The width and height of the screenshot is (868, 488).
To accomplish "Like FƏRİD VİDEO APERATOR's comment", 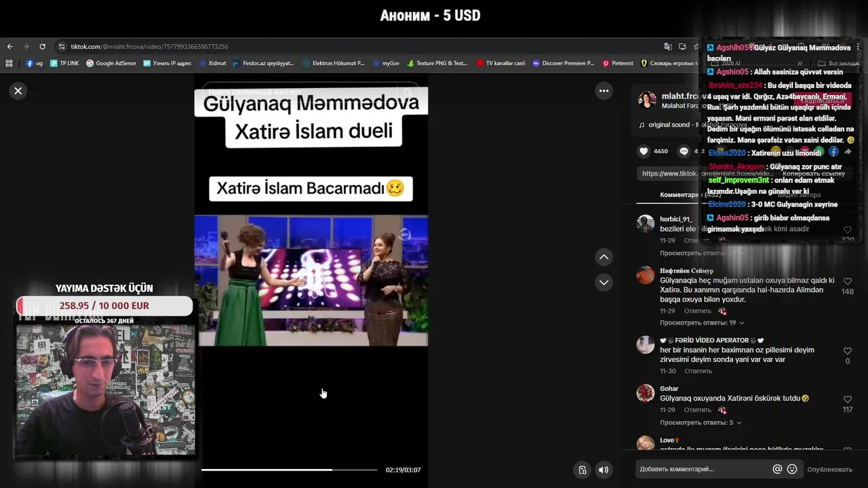I will [848, 351].
